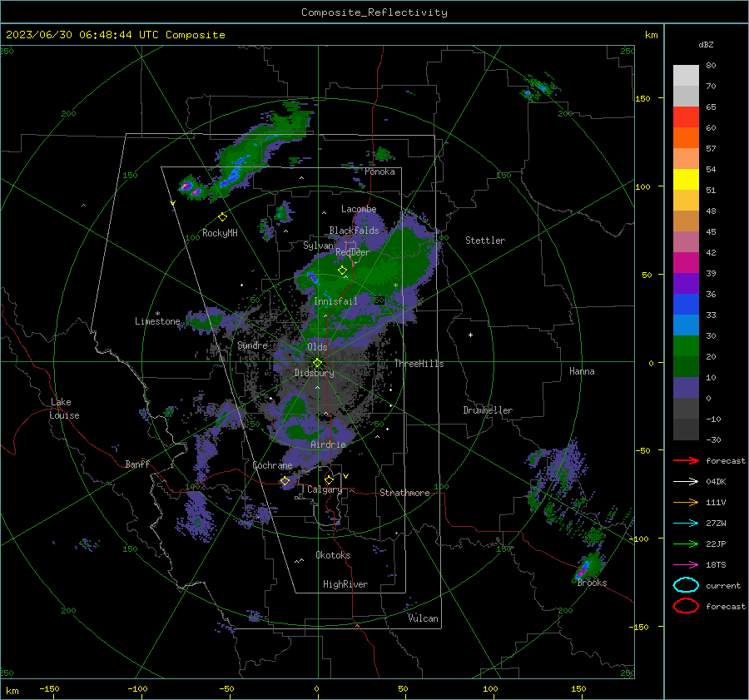Click bright green swatch between 30 and 20
Screen dimensions: 749x700
(686, 345)
